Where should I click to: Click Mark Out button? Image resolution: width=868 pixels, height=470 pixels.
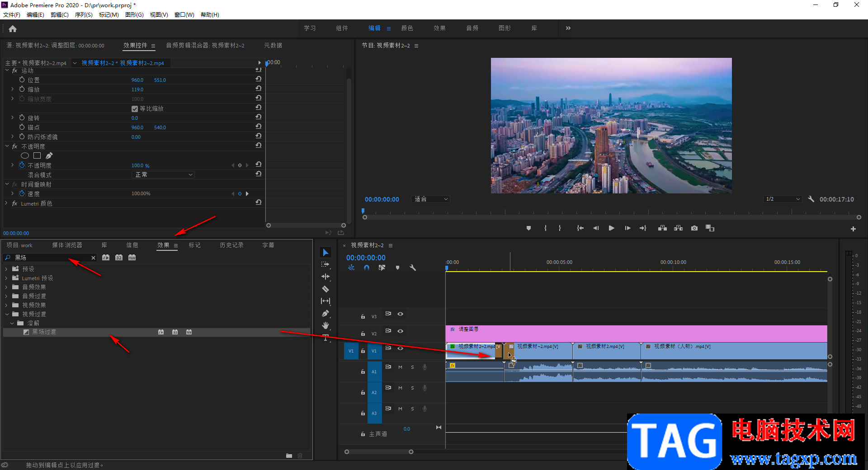(x=560, y=228)
